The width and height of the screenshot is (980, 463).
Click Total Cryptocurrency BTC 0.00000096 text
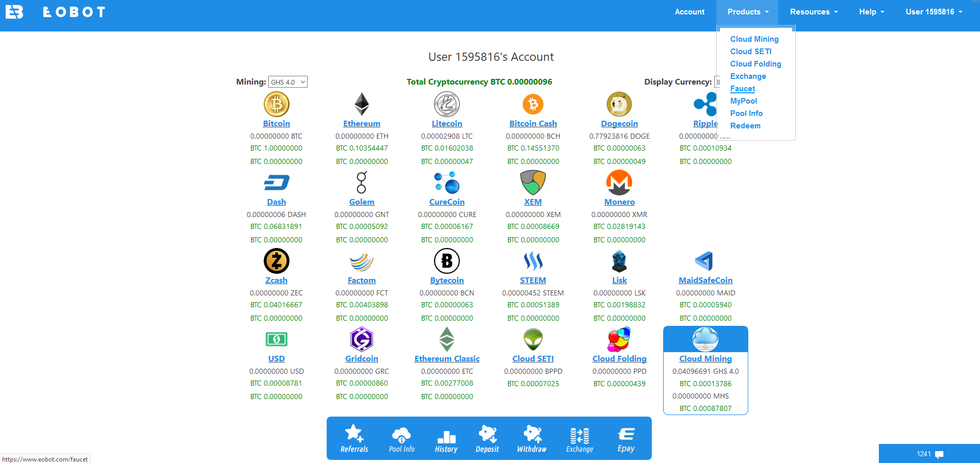[479, 82]
